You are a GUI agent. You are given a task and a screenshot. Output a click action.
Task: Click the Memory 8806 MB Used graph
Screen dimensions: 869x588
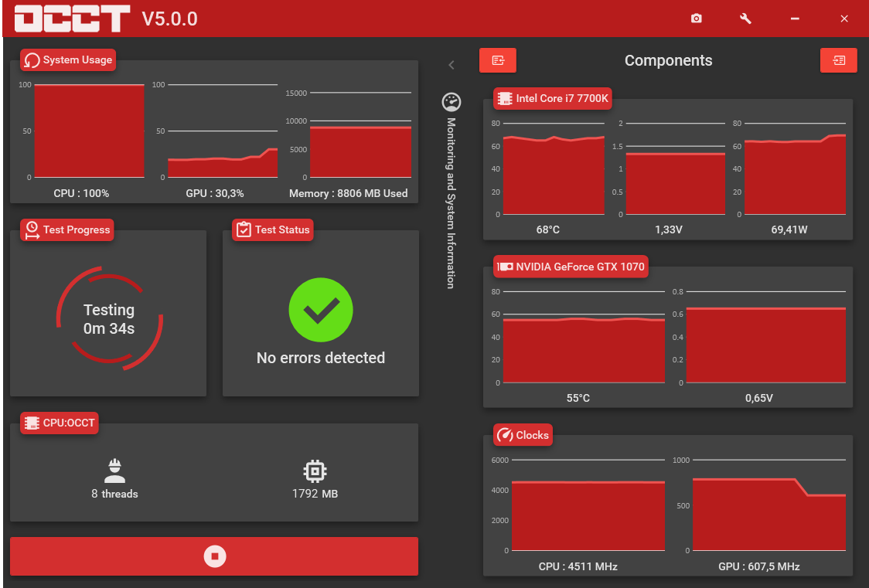360,134
